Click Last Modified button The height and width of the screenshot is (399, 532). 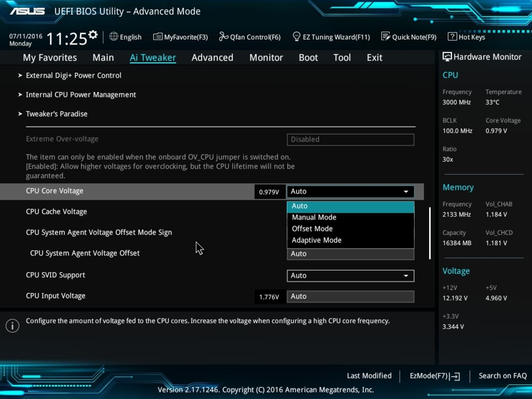coord(369,376)
